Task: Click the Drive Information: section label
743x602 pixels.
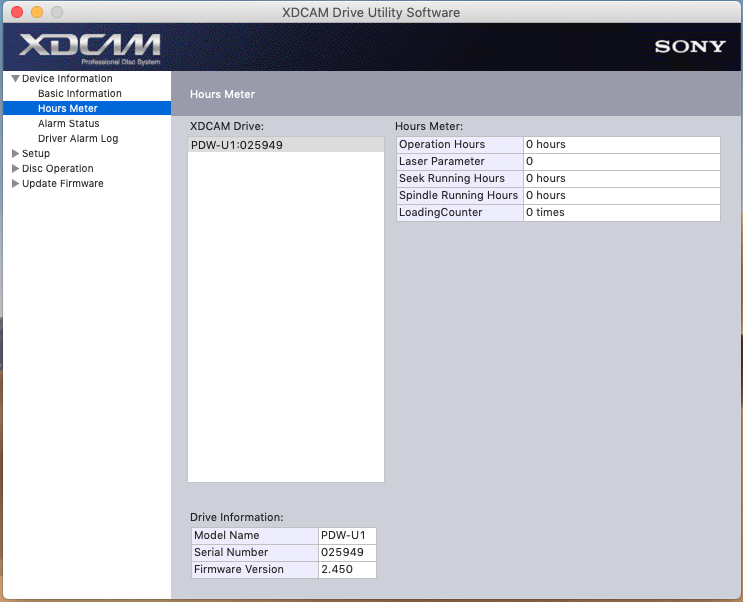Action: point(236,518)
